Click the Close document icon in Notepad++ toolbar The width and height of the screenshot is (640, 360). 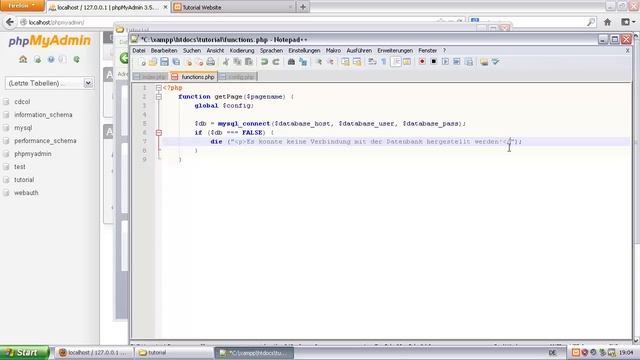pyautogui.click(x=188, y=62)
